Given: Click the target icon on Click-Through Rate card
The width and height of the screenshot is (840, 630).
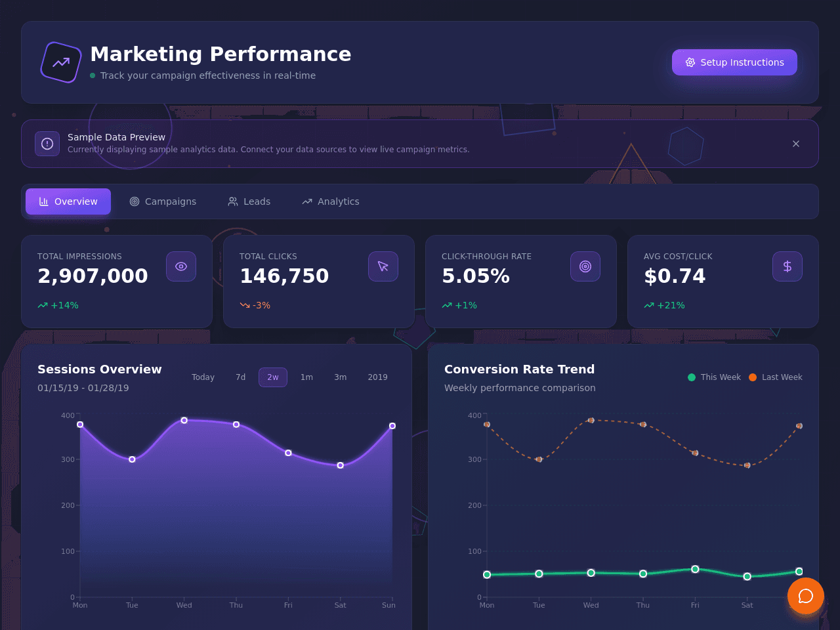Looking at the screenshot, I should coord(585,266).
